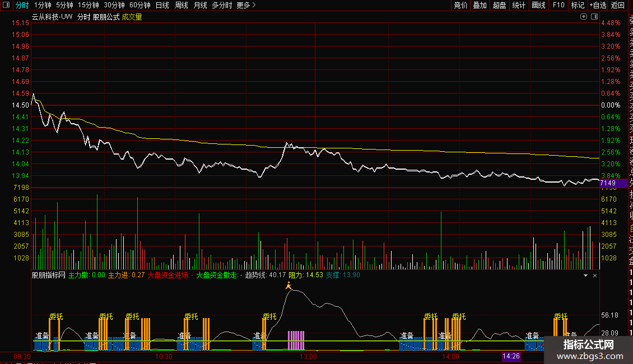This screenshot has height=364, width=633.
Task: Toggle the 竞价 auction display
Action: click(460, 6)
